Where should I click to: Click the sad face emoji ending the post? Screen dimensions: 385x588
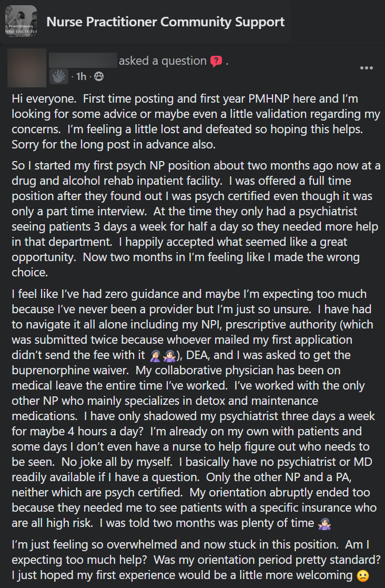(362, 575)
